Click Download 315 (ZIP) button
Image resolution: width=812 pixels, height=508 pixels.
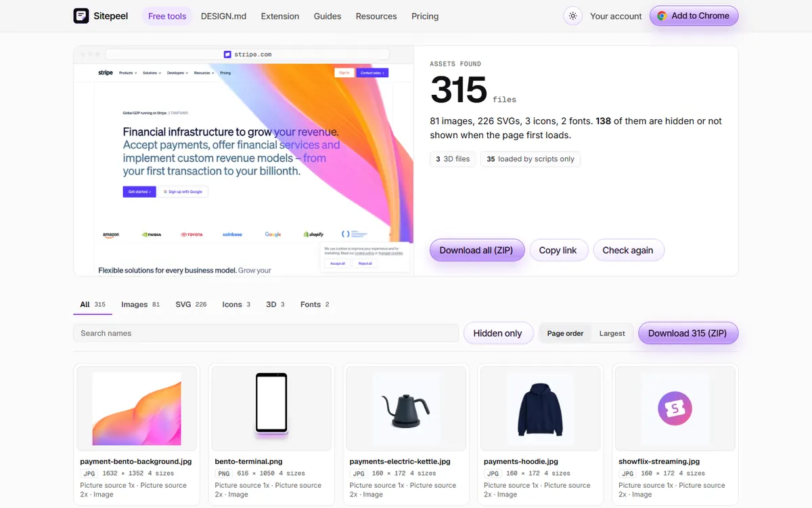687,333
